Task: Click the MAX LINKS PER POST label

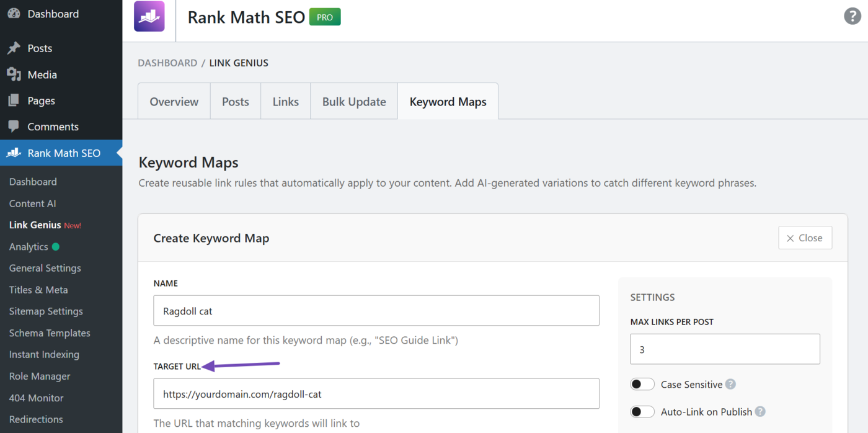Action: pyautogui.click(x=671, y=322)
